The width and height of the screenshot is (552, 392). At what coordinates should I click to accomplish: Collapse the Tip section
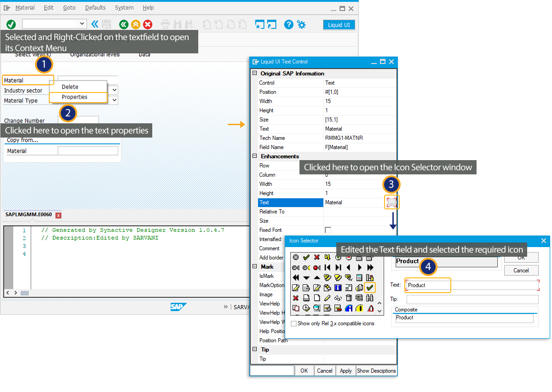tap(254, 350)
